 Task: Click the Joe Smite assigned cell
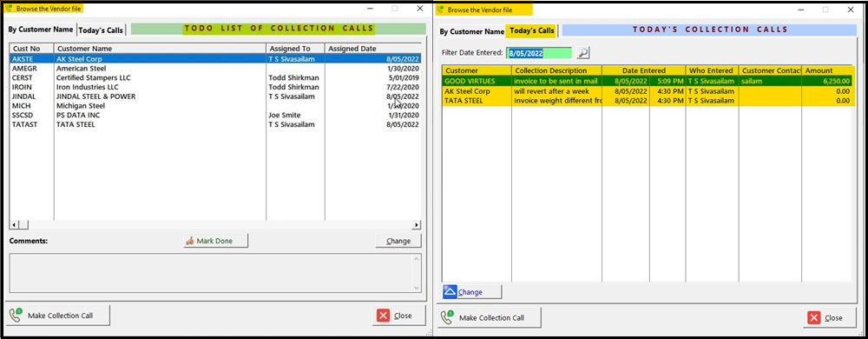coord(296,116)
